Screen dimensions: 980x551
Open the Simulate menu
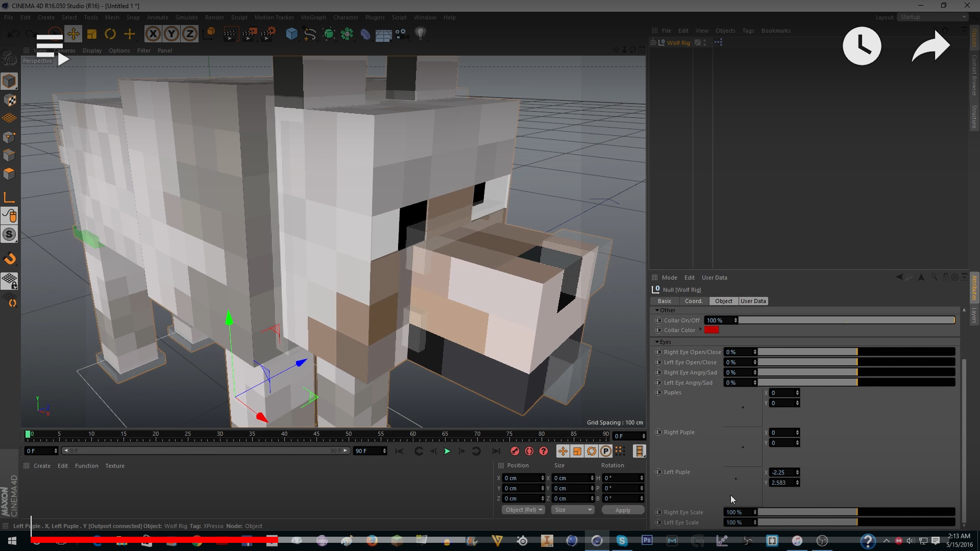(186, 17)
